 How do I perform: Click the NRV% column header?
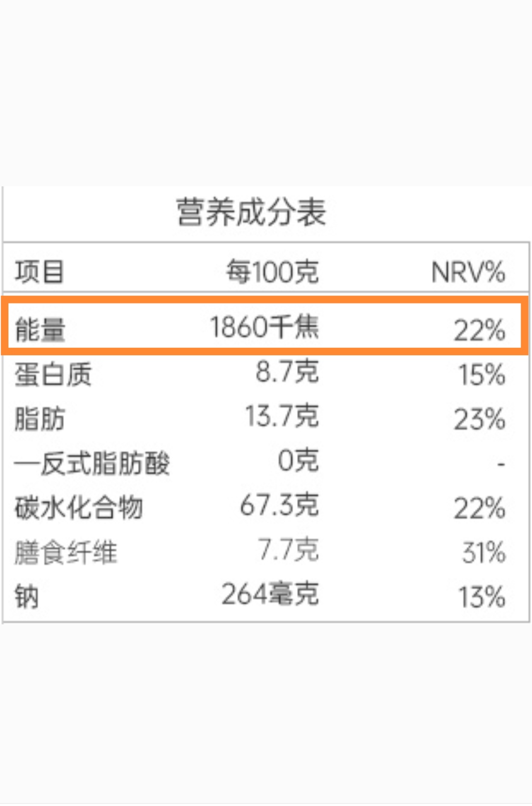(x=468, y=272)
